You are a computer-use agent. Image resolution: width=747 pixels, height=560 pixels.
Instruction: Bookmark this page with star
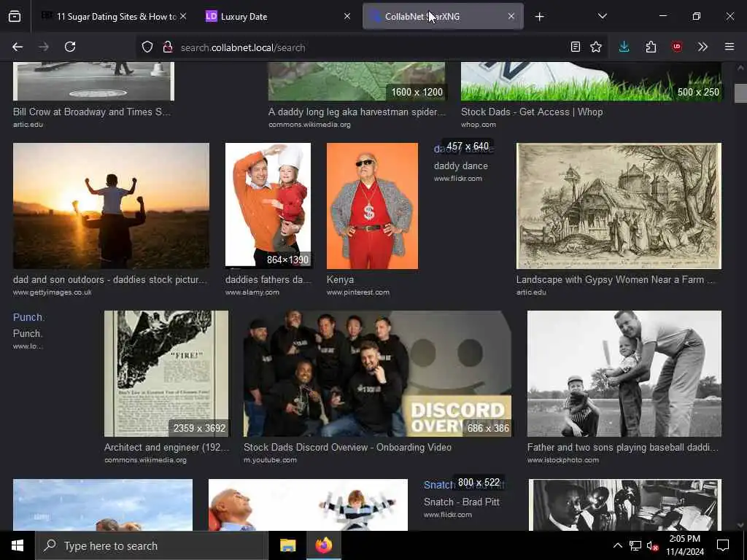tap(596, 47)
